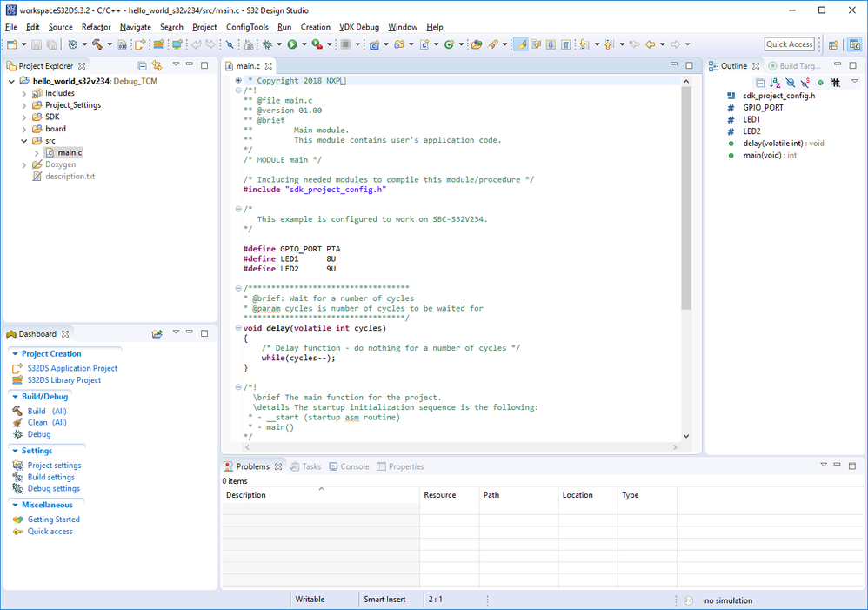Screen dimensions: 868x610
Task: Toggle Mark Occurrences highlighter in toolbar
Action: [x=520, y=44]
